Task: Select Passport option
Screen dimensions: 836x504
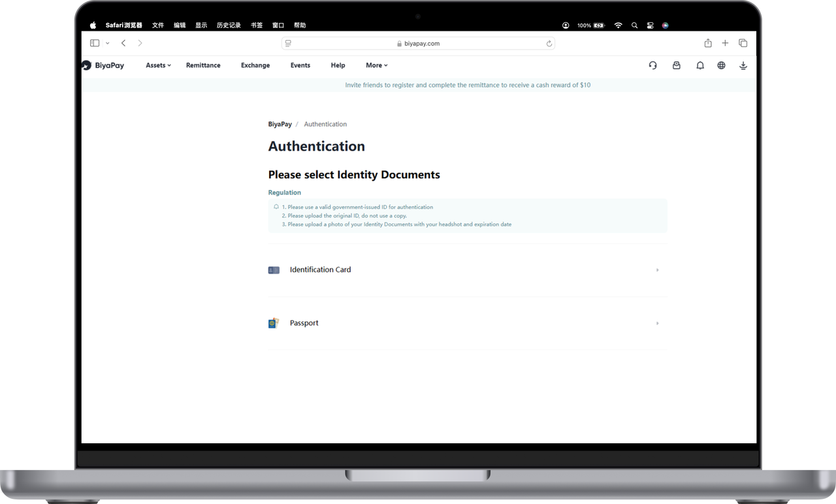Action: 468,323
